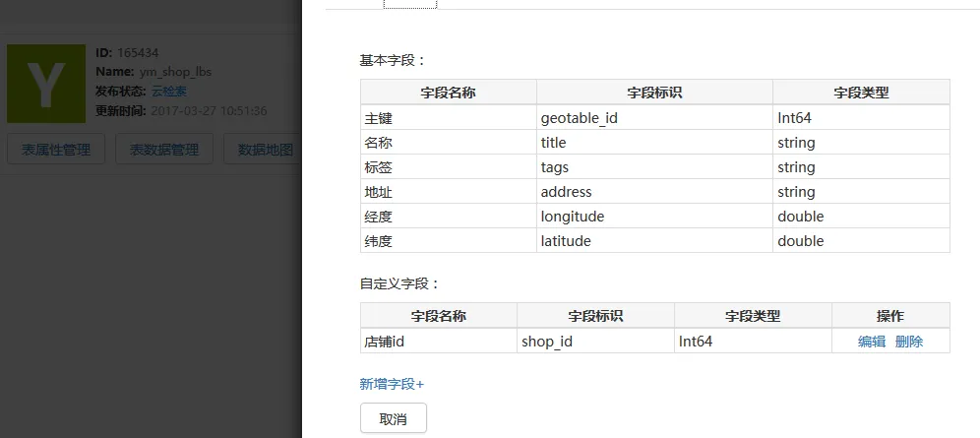980x438 pixels.
Task: Open the 数据地图 button
Action: tap(266, 150)
